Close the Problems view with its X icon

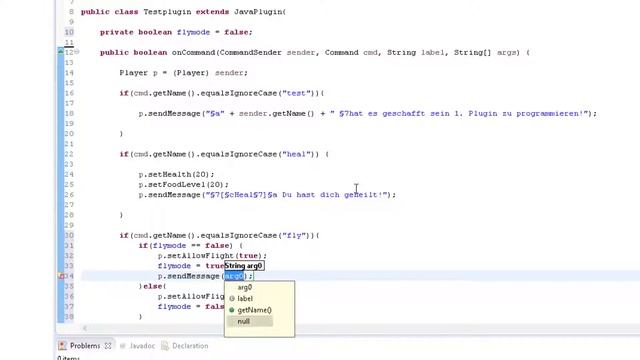tap(108, 346)
